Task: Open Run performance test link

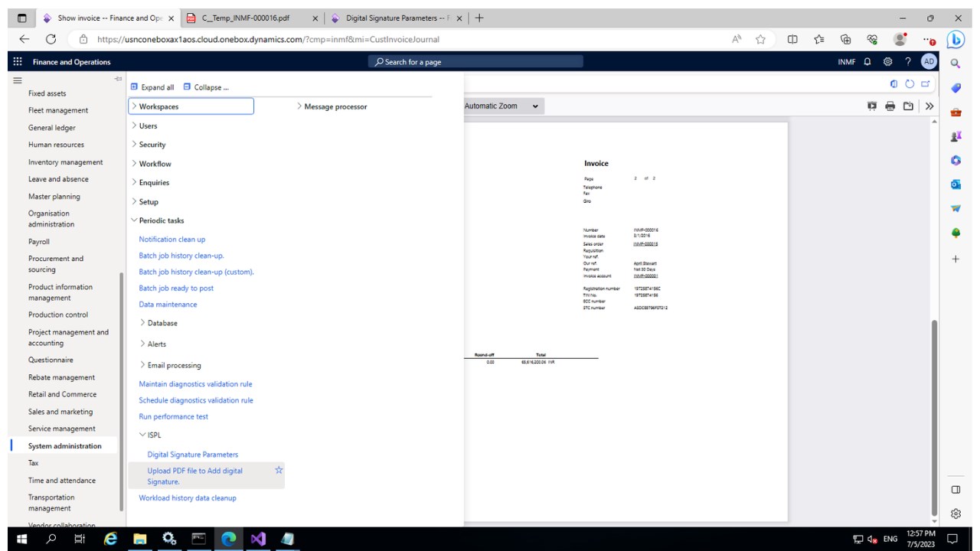Action: click(174, 416)
